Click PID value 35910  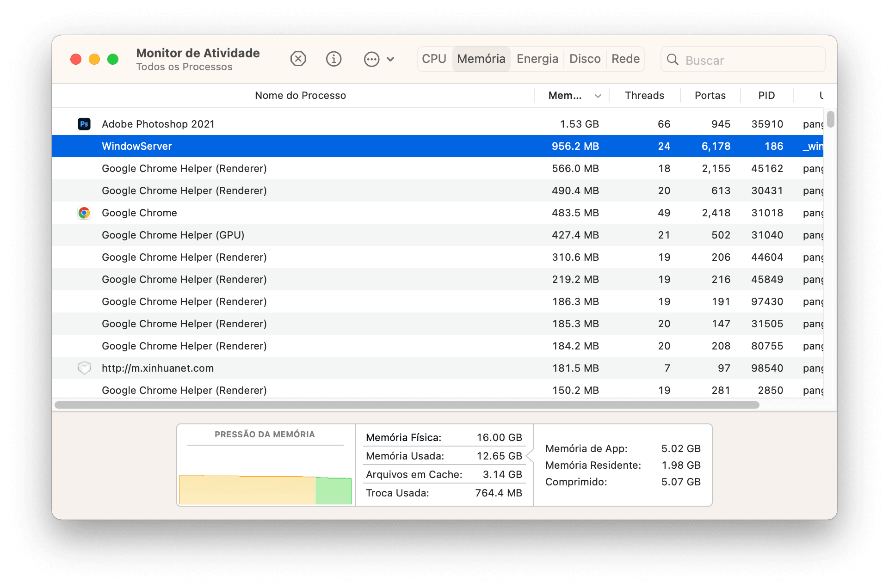[767, 124]
